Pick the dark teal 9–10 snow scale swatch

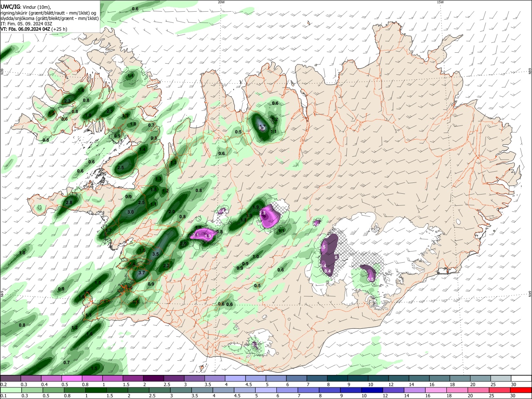tap(357, 378)
